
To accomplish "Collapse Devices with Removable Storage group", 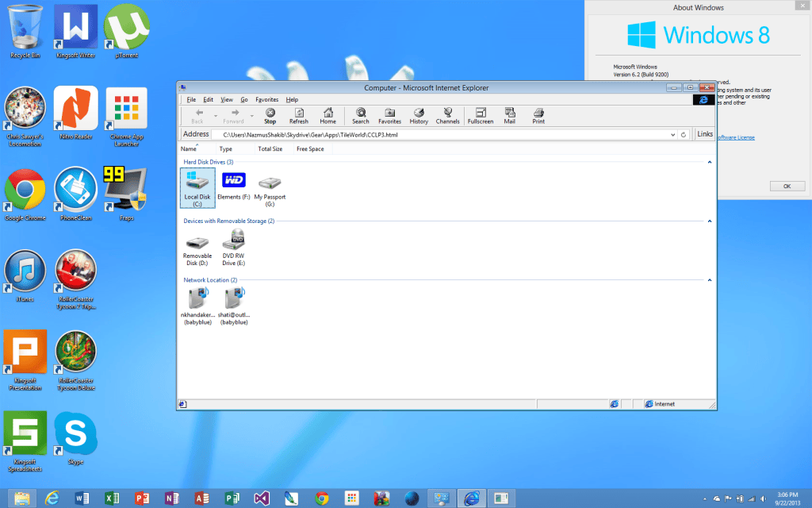I will 710,221.
